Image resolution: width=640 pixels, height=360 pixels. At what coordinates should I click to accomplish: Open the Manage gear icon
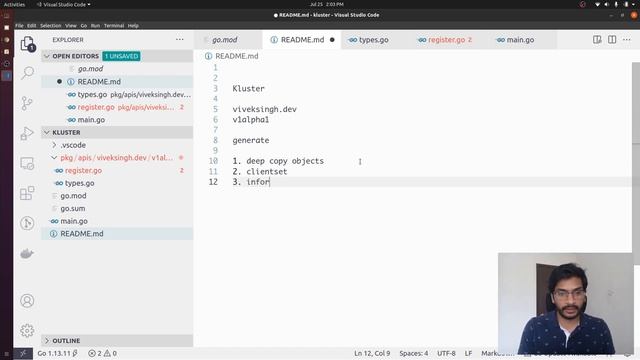coord(27,331)
